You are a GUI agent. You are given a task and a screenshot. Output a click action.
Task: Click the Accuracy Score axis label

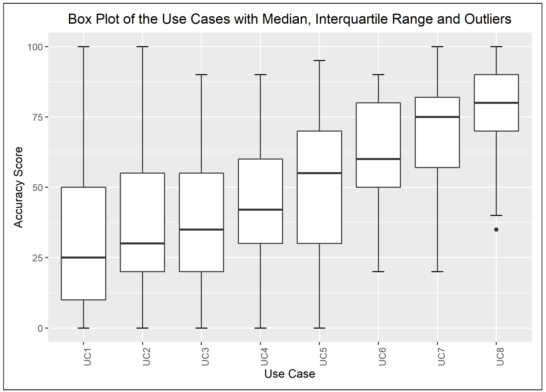coord(18,187)
